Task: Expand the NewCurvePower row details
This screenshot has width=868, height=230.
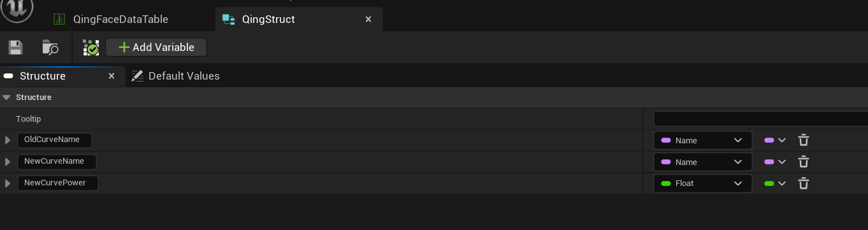Action: click(x=8, y=183)
